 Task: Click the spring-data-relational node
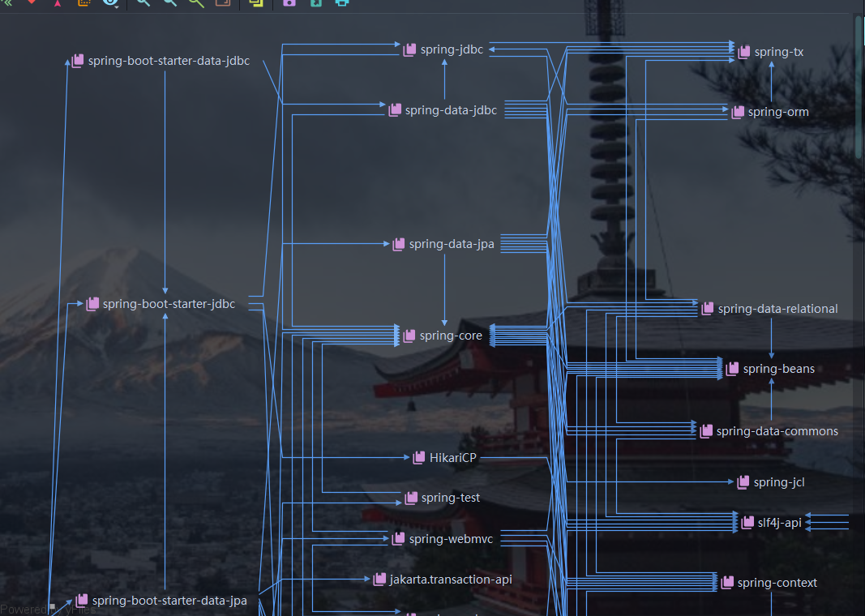click(x=769, y=309)
